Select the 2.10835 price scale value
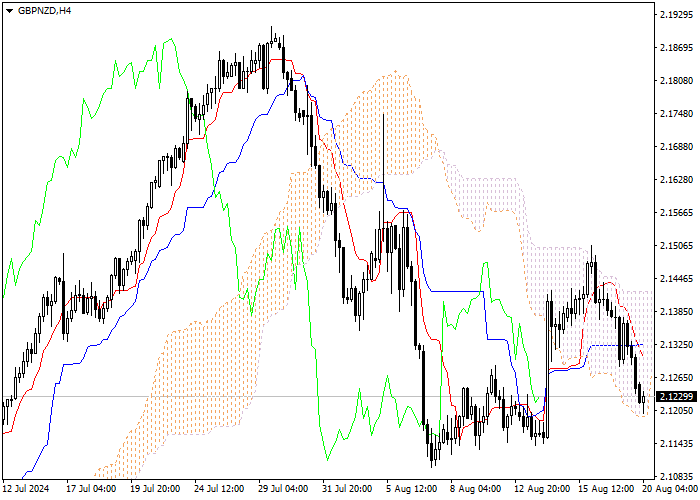700x500 pixels. [x=676, y=477]
